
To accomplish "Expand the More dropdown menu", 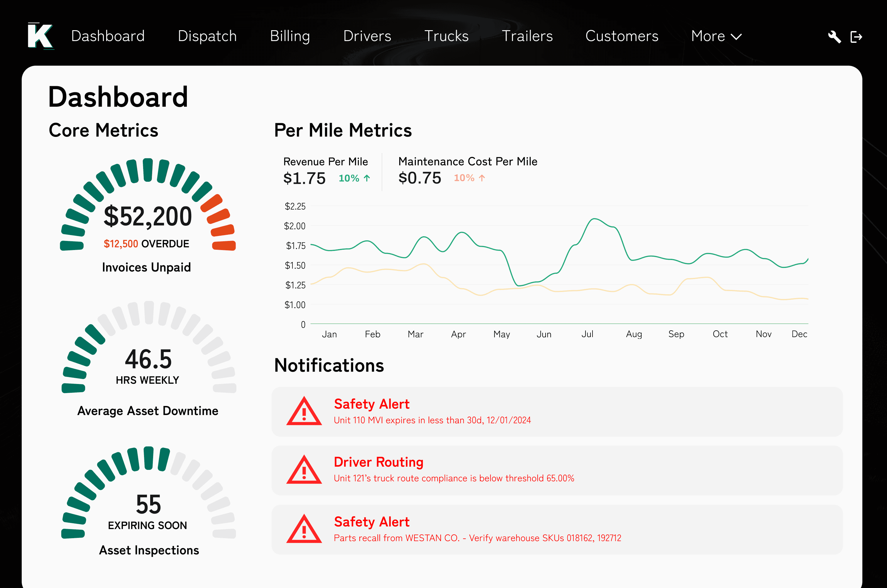I will tap(715, 35).
